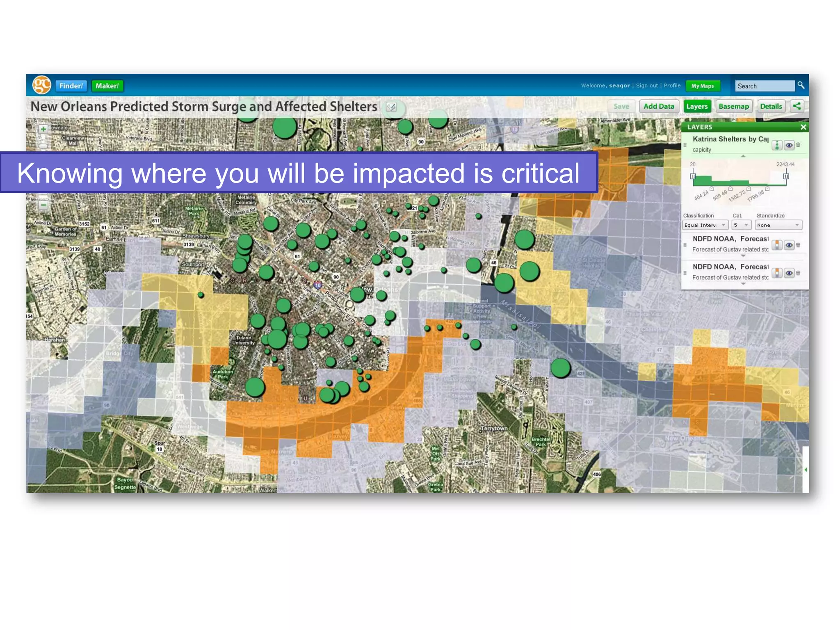Open the Basemap tab
The image size is (840, 630).
[x=734, y=106]
